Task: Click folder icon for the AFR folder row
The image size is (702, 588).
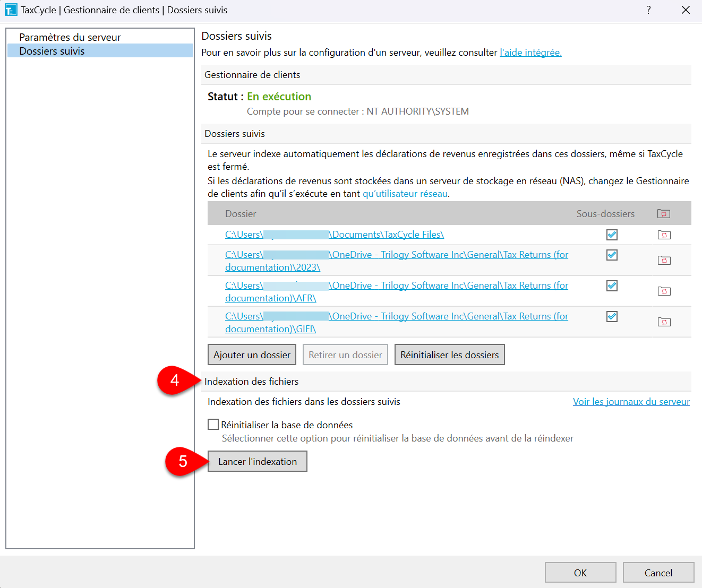Action: (x=664, y=291)
